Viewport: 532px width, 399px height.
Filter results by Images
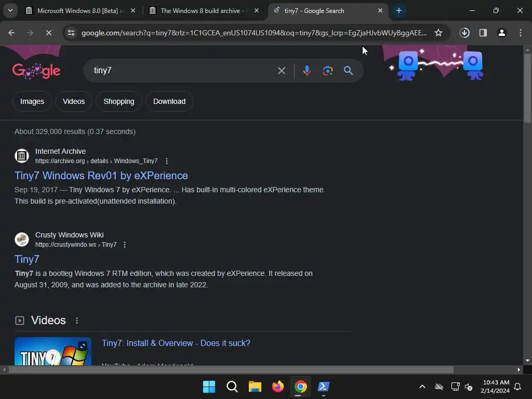coord(32,101)
